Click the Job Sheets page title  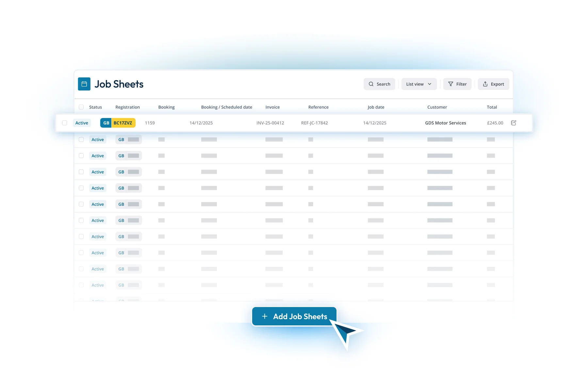click(119, 84)
